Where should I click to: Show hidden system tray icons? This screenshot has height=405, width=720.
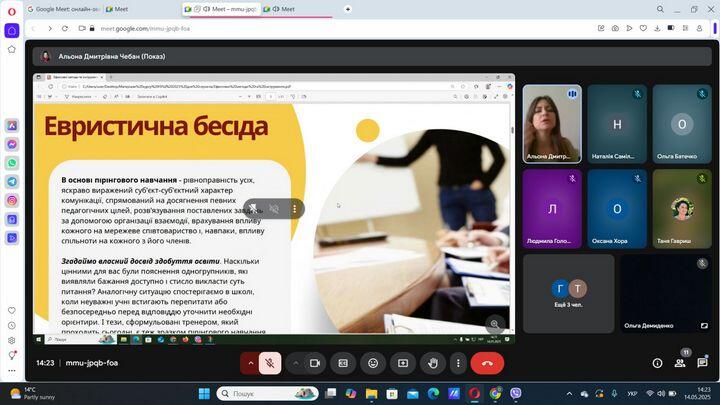click(569, 394)
